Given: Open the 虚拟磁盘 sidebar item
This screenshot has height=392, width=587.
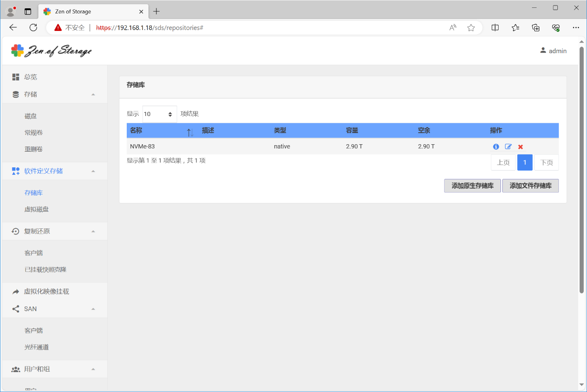Looking at the screenshot, I should [37, 209].
